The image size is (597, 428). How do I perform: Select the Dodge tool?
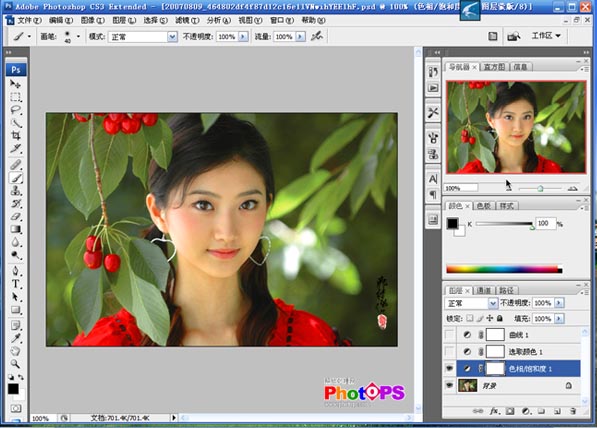tap(16, 255)
